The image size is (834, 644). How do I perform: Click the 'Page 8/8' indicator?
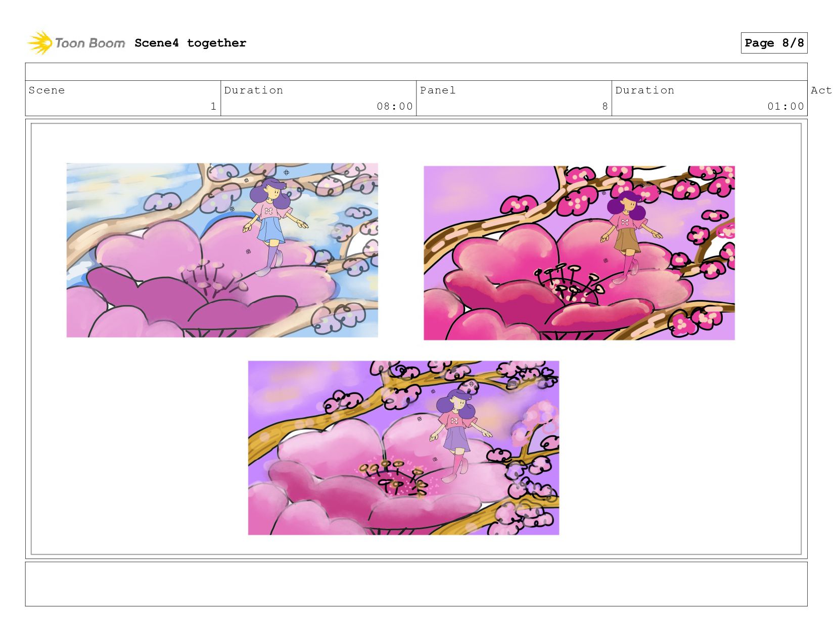tap(774, 43)
